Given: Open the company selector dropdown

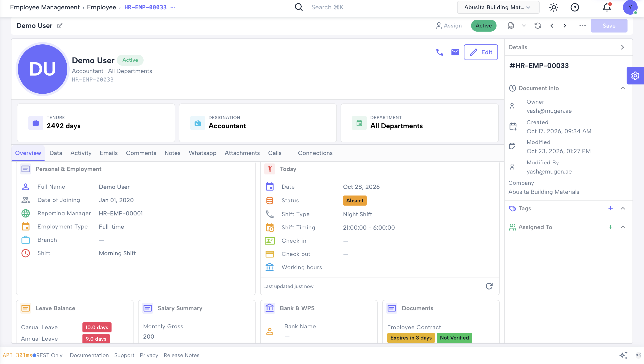Looking at the screenshot, I should coord(498,7).
